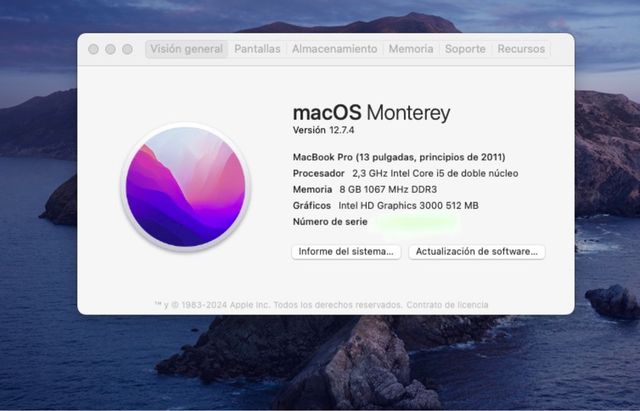
Task: Open the Almacenamiento tab
Action: (x=334, y=49)
